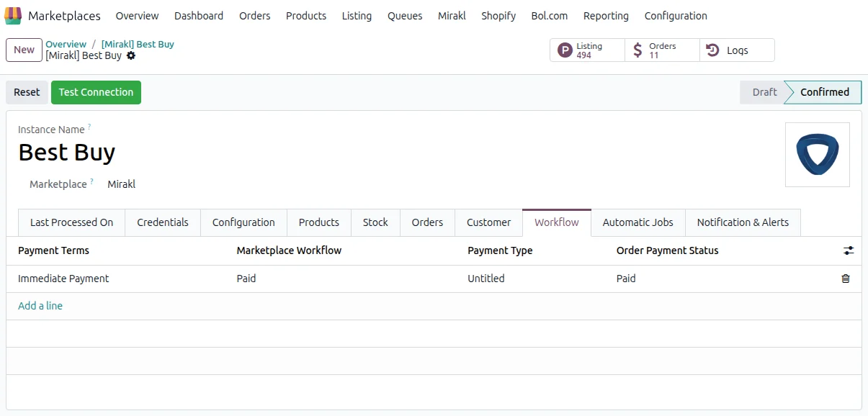Image resolution: width=868 pixels, height=416 pixels.
Task: Sort by Payment Terms column header
Action: tap(53, 250)
